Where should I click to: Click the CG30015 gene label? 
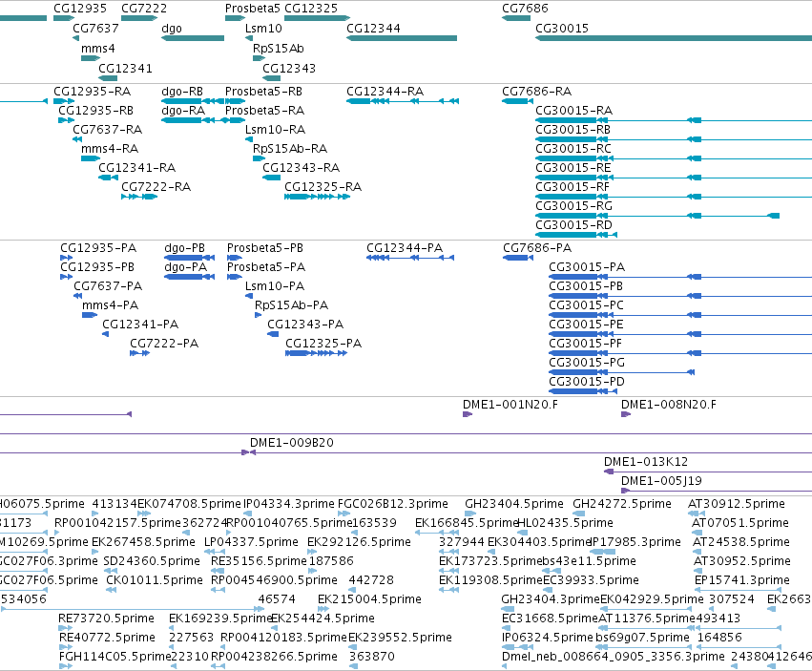point(562,29)
